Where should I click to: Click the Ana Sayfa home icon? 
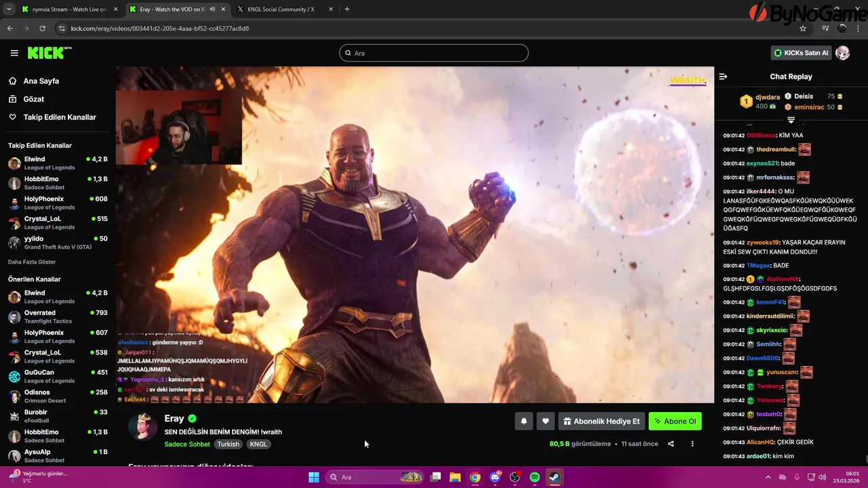click(12, 81)
